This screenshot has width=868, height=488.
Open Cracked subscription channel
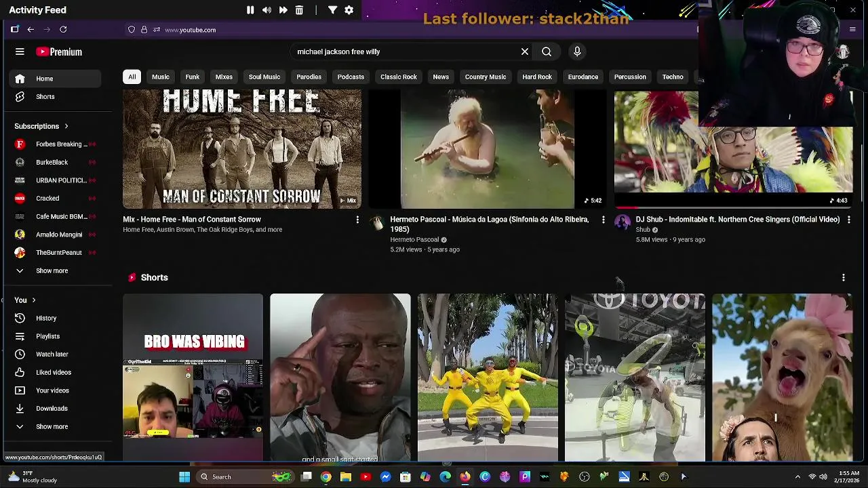coord(54,198)
